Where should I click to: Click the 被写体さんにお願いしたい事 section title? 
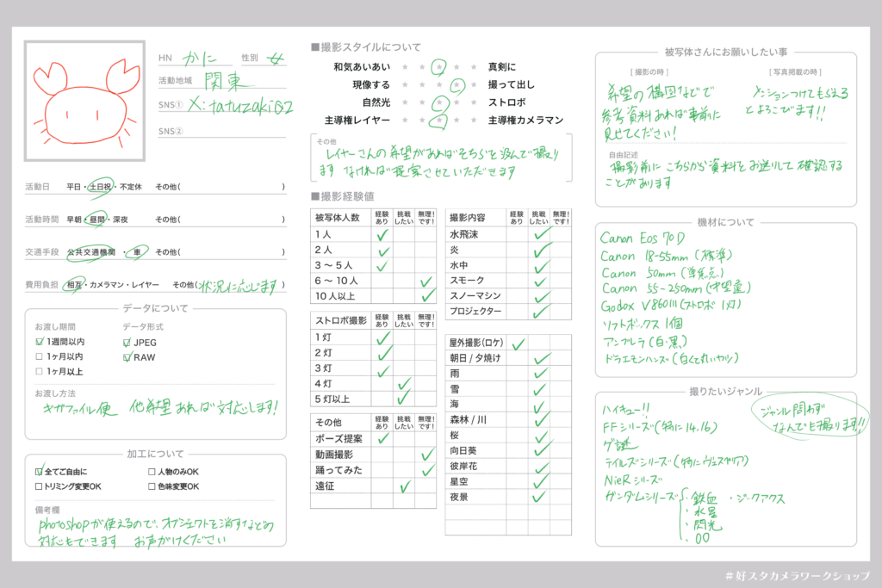(x=725, y=53)
